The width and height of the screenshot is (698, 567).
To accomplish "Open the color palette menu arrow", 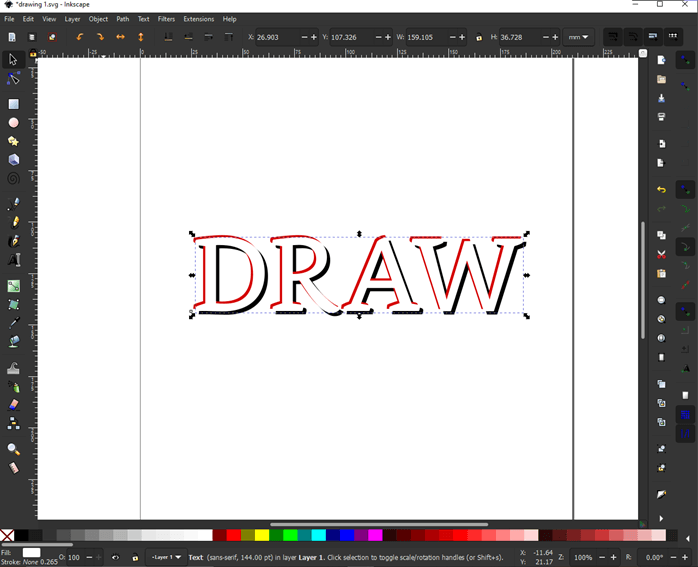I will pyautogui.click(x=688, y=539).
